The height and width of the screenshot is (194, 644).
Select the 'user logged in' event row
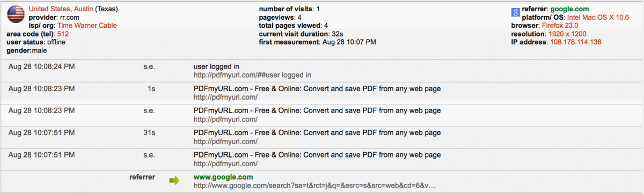click(322, 71)
